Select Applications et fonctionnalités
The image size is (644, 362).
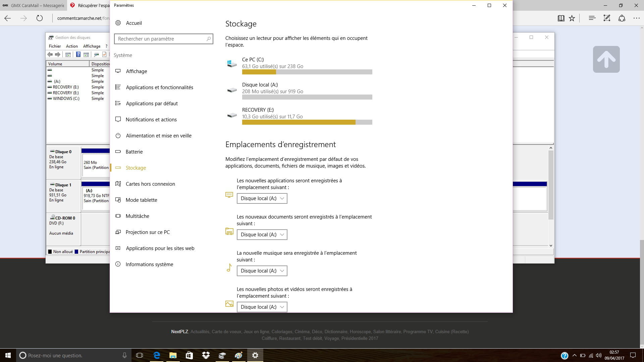(159, 87)
